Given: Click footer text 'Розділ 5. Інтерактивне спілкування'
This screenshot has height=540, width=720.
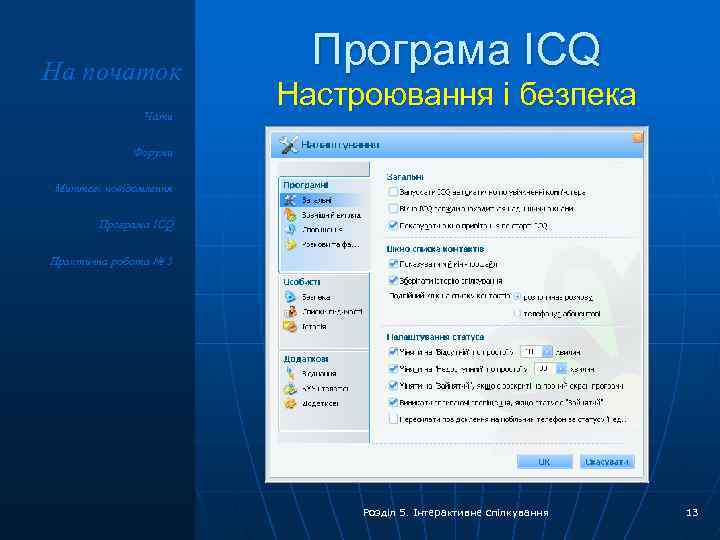Looking at the screenshot, I should [x=456, y=512].
